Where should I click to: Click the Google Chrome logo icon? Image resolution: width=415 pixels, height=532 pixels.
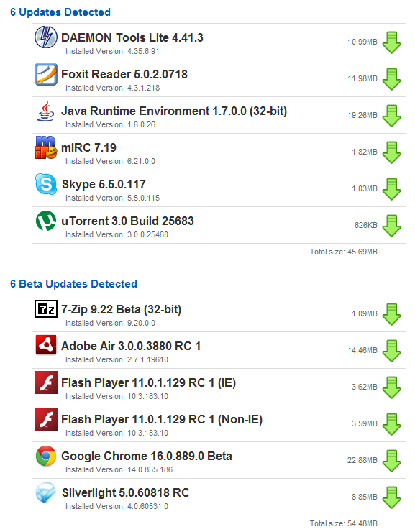(x=46, y=456)
